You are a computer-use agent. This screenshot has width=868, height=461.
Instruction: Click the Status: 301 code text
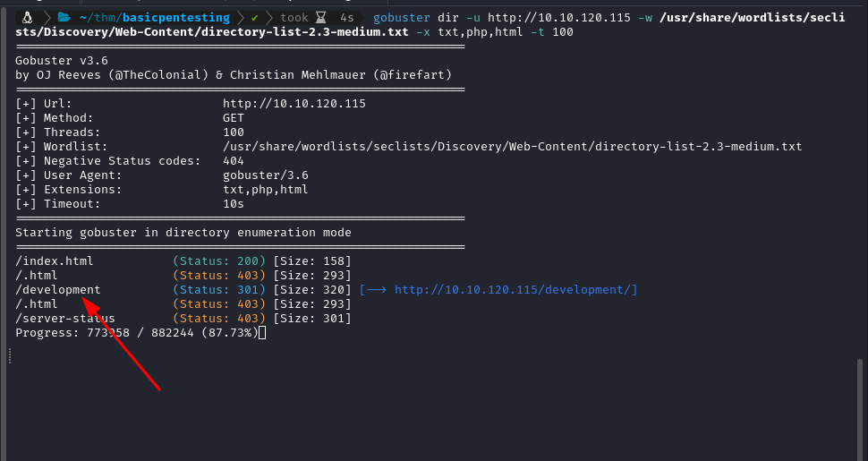click(219, 290)
